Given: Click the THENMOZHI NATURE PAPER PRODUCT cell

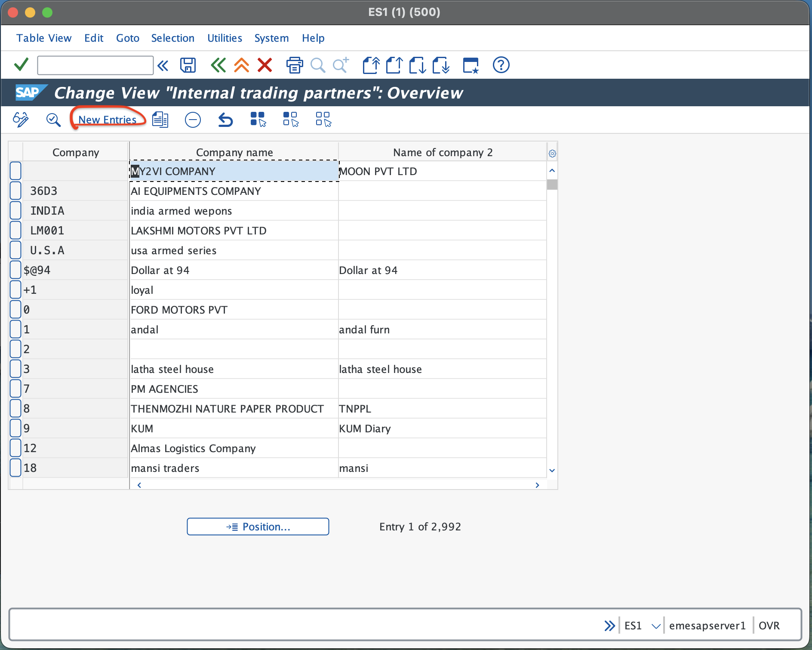Looking at the screenshot, I should coord(234,409).
